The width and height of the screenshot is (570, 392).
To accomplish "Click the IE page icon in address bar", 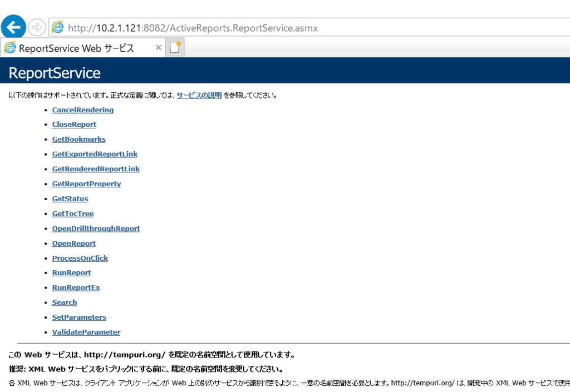I will 57,27.
